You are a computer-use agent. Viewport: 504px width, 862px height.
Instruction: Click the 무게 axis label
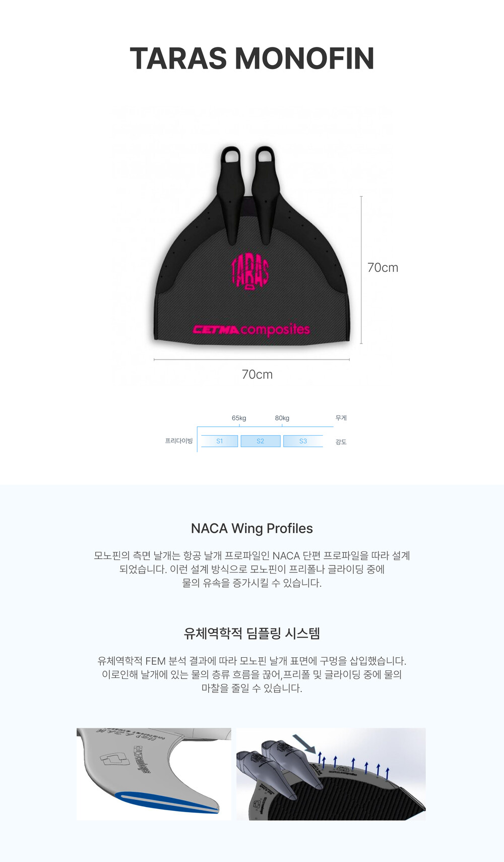point(341,418)
